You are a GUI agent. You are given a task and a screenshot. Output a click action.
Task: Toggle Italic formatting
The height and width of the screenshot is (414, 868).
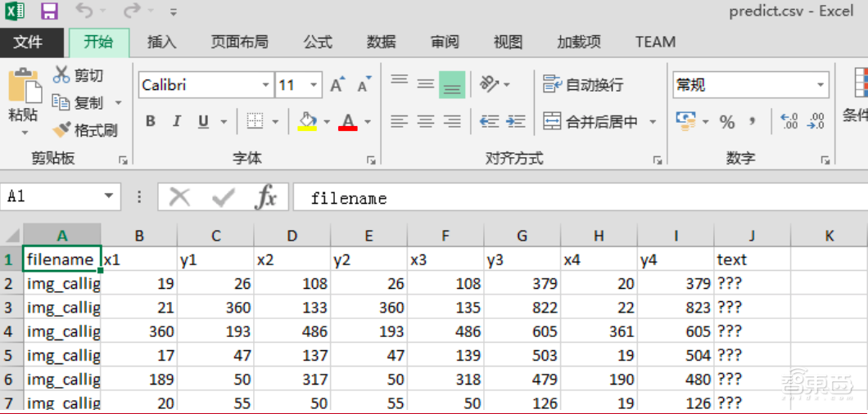point(177,122)
